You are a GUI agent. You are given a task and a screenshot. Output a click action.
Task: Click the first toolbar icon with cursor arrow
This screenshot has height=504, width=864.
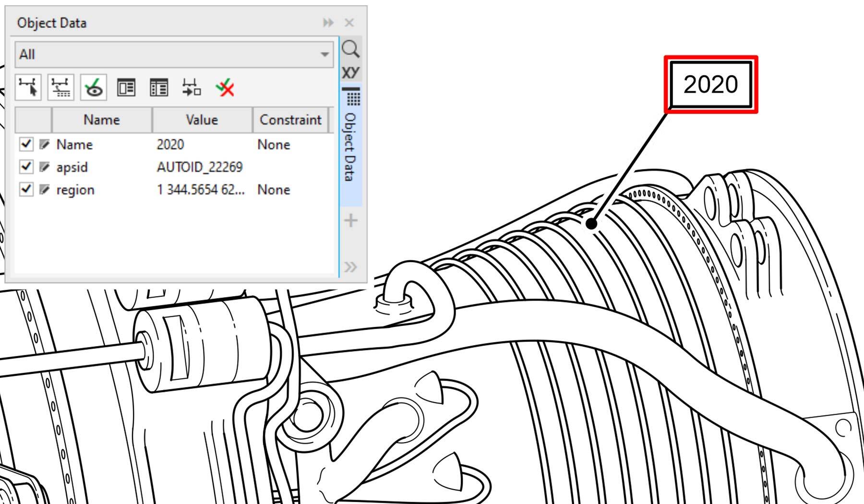(x=28, y=88)
